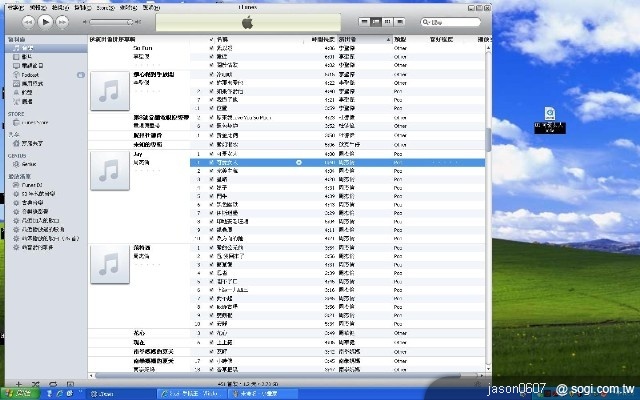Click the search field magnifier dropdown
Viewport: 640px width, 400px height.
pos(427,21)
